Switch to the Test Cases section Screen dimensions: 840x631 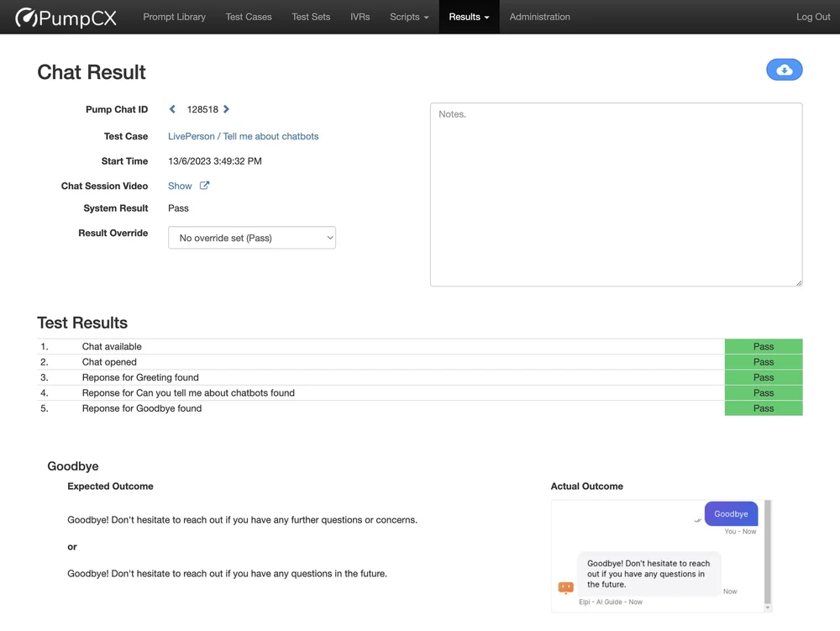[x=249, y=17]
